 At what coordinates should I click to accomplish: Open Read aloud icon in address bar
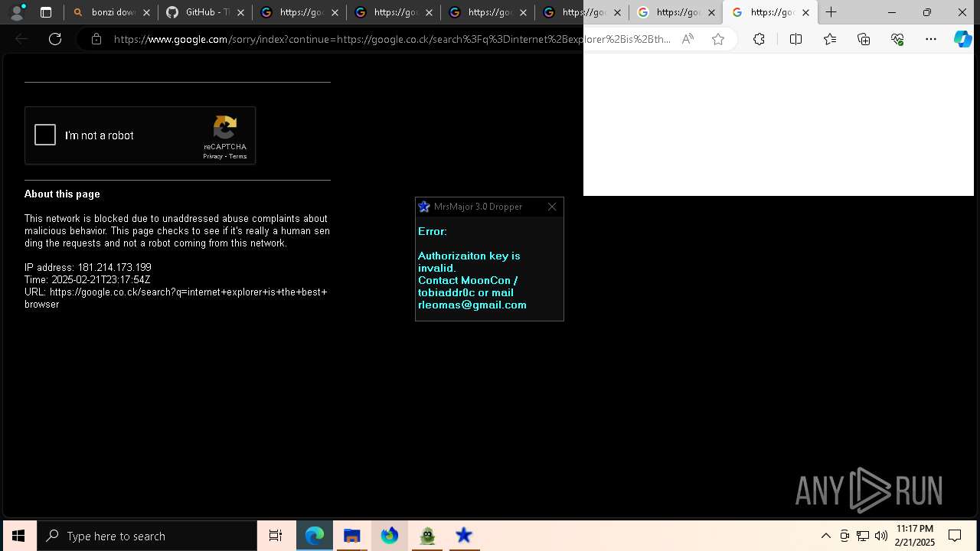tap(688, 39)
